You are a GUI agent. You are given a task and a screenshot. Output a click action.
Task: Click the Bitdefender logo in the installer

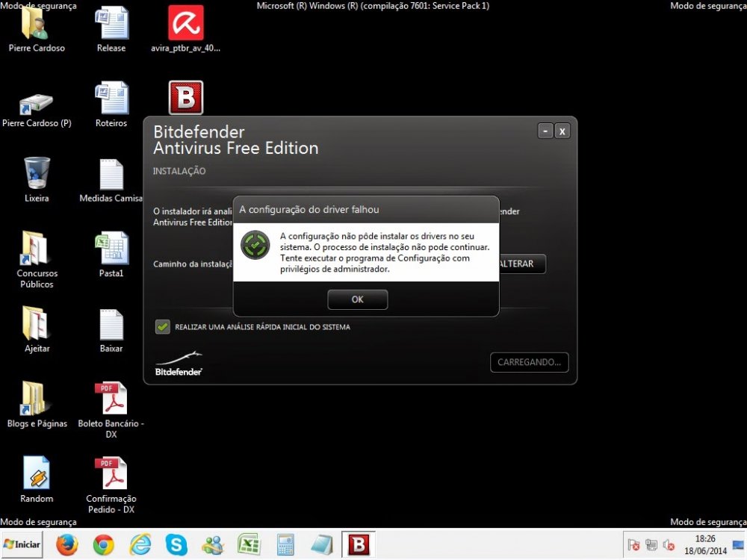[179, 364]
